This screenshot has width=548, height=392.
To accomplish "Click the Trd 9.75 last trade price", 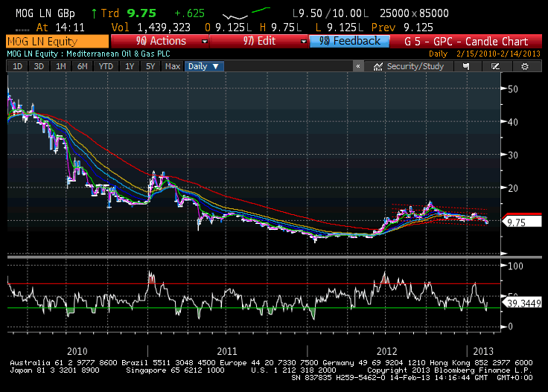I will [128, 13].
